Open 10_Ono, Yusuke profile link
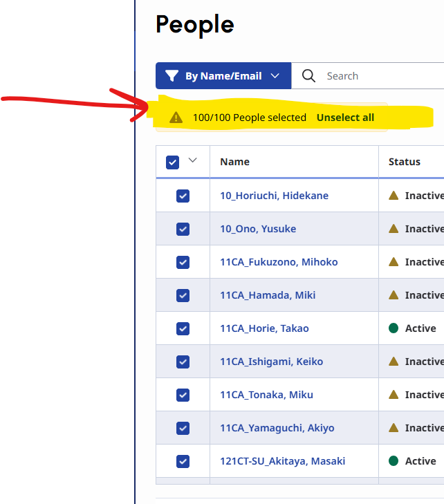444x504 pixels. tap(258, 229)
